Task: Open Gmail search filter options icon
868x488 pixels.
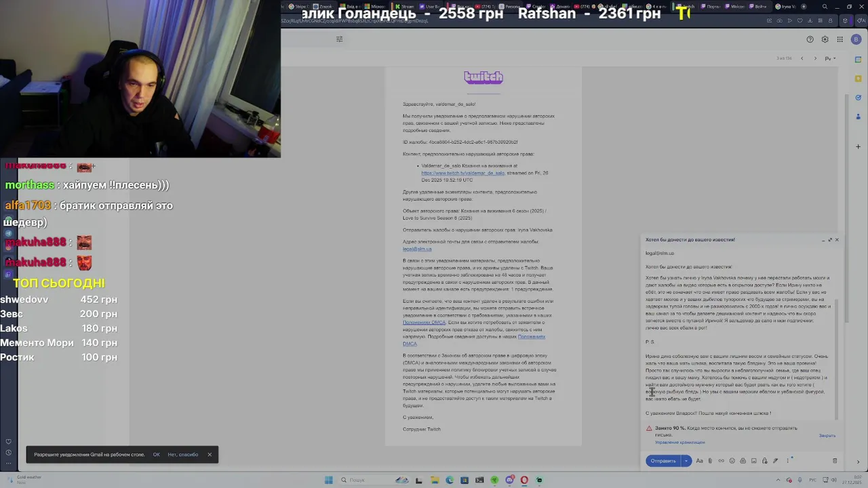Action: tap(339, 39)
